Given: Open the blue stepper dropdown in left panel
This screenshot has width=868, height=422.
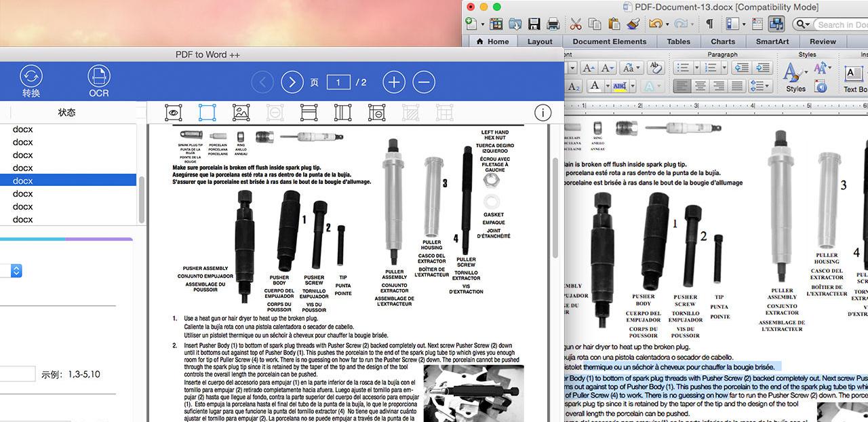Looking at the screenshot, I should point(16,271).
